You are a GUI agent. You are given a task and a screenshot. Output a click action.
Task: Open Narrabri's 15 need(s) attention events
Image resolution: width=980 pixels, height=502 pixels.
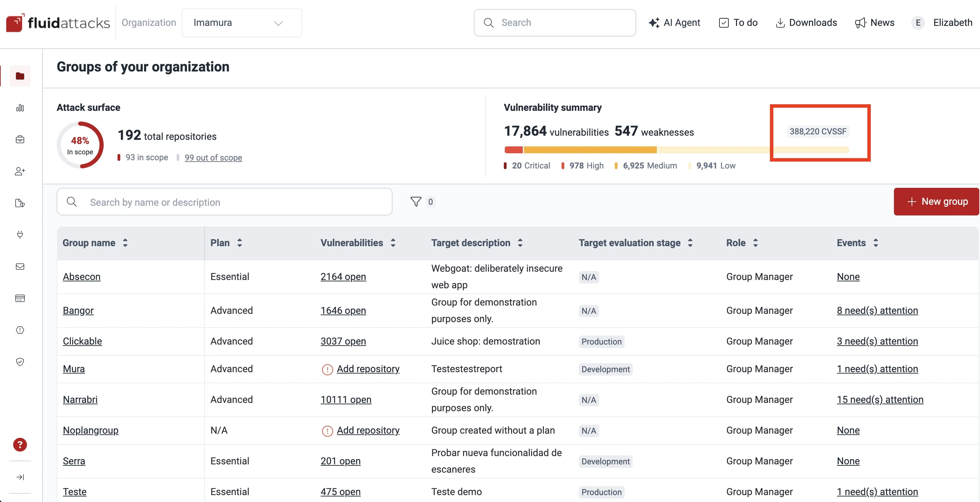point(880,400)
